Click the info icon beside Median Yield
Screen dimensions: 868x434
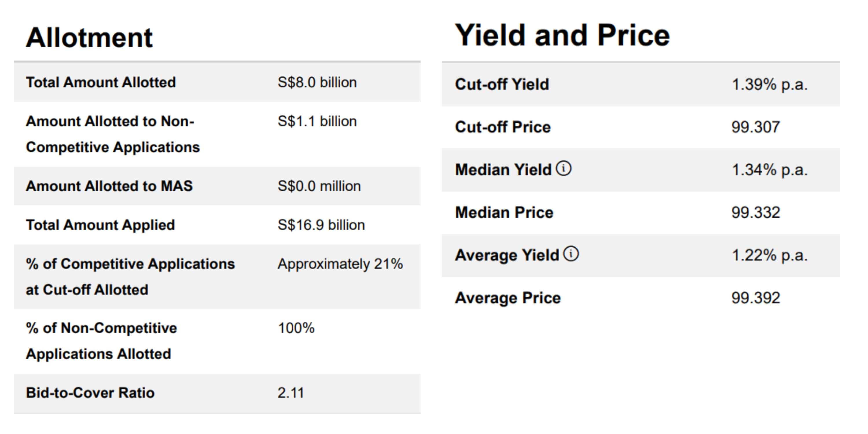pyautogui.click(x=563, y=168)
